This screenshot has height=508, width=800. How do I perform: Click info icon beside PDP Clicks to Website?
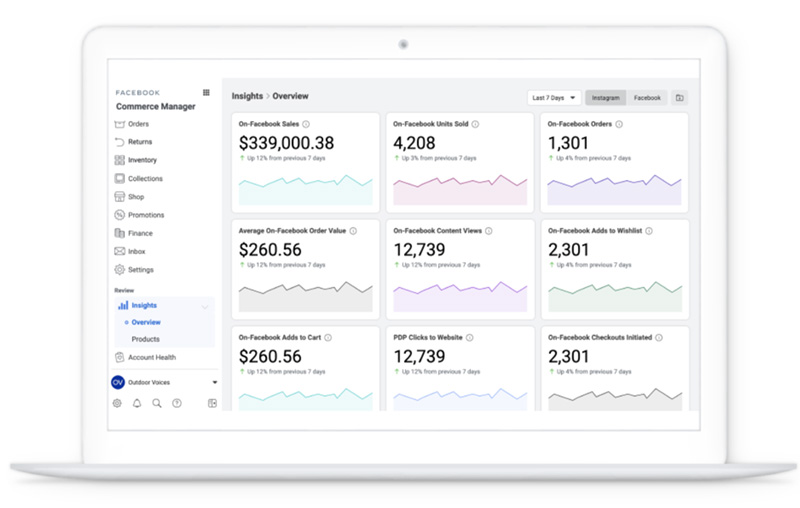[x=469, y=337]
